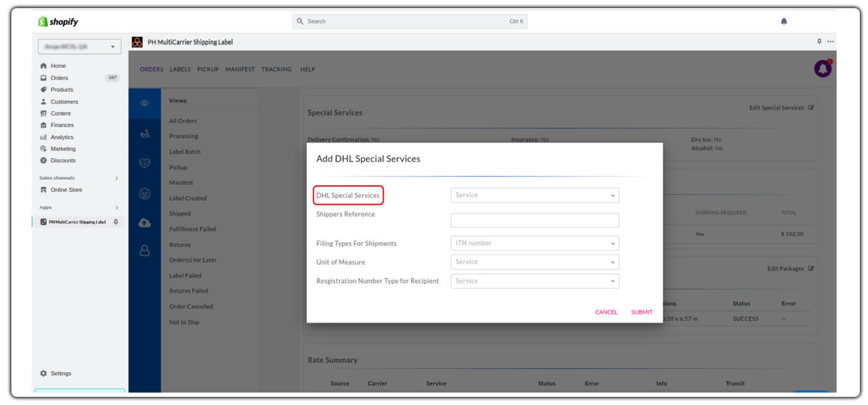Click the Settings gear icon at the bottom left
Viewport: 868px width, 405px height.
[43, 373]
